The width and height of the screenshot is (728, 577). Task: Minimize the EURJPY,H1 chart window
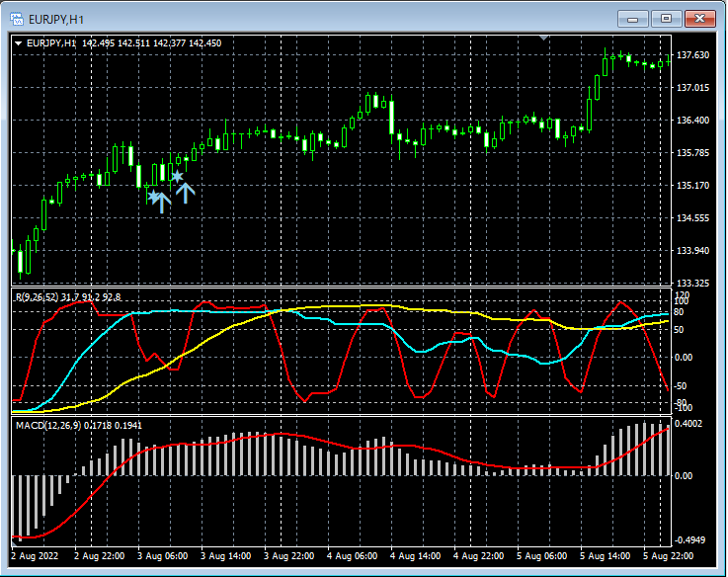coord(633,18)
